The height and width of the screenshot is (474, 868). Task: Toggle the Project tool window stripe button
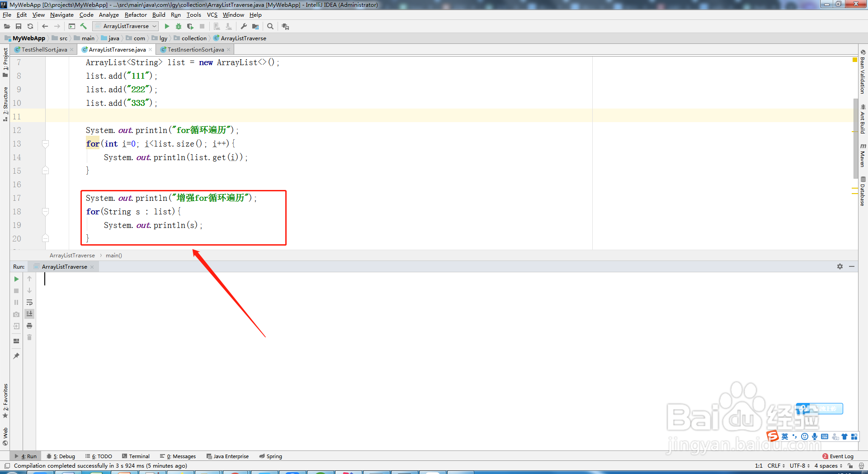tap(5, 62)
